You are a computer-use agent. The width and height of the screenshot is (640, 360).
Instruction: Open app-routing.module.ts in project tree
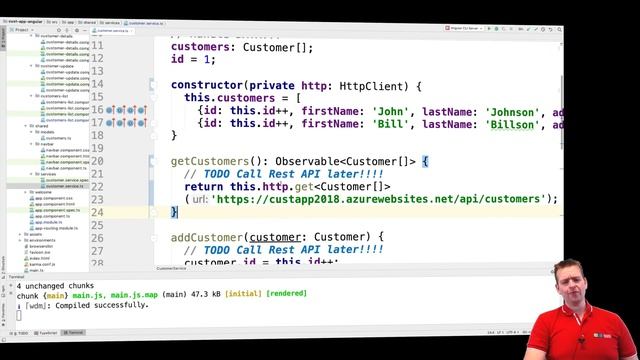[x=53, y=228]
